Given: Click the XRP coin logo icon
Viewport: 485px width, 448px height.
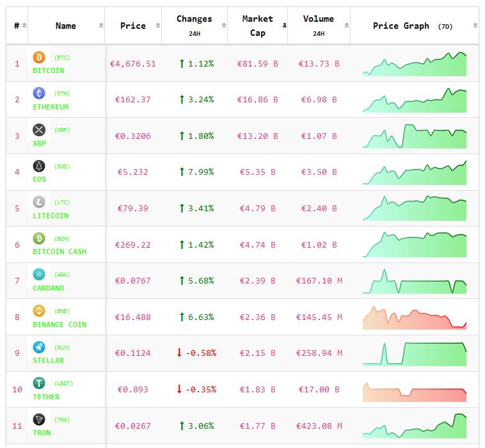Looking at the screenshot, I should (x=39, y=130).
